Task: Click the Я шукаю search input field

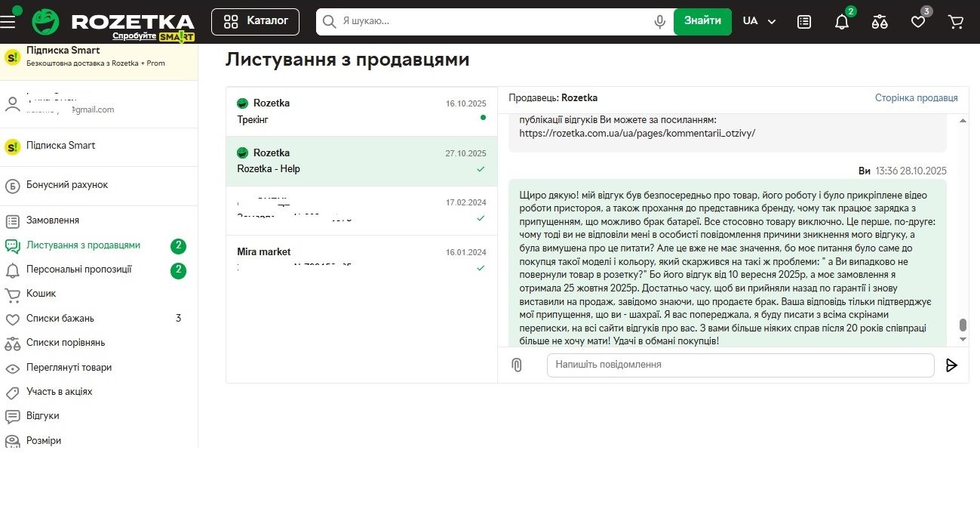Action: 494,21
